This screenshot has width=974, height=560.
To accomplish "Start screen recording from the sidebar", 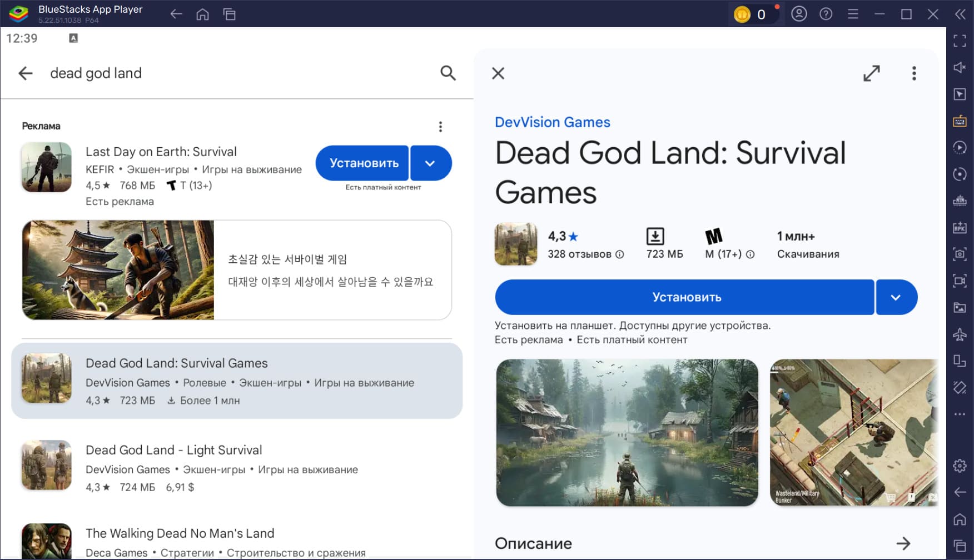I will [x=960, y=281].
